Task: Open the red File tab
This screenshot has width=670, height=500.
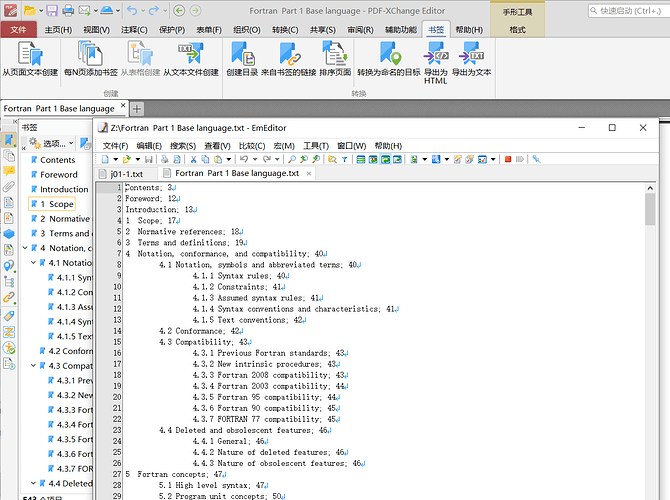Action: (x=18, y=29)
